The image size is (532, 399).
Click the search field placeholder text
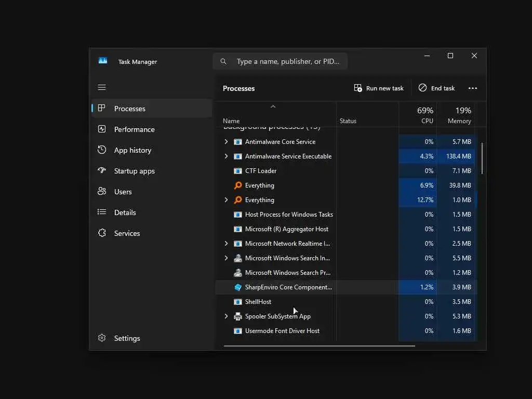click(288, 61)
